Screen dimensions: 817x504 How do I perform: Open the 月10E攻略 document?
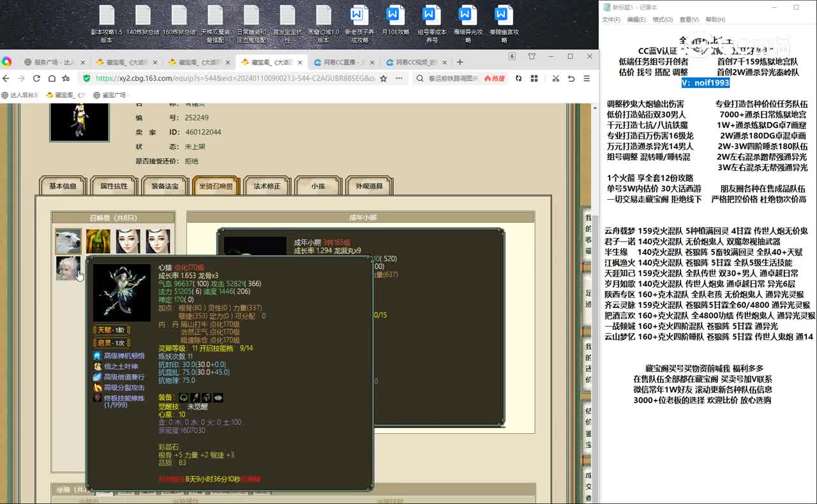point(396,21)
